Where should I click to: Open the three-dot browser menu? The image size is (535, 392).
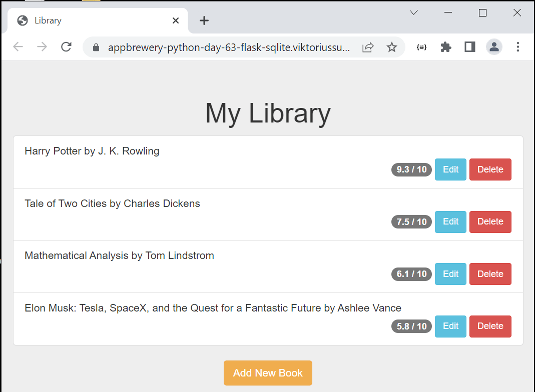518,46
